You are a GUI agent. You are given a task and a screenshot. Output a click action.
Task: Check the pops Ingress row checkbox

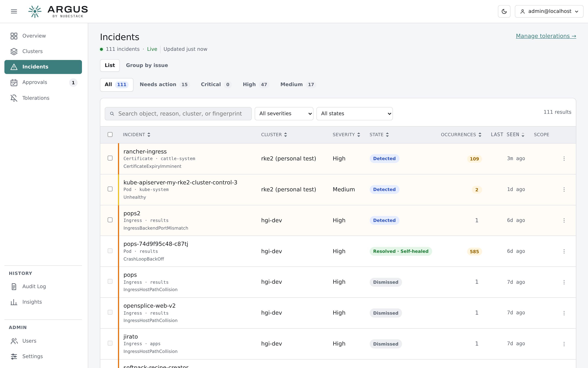tap(110, 282)
